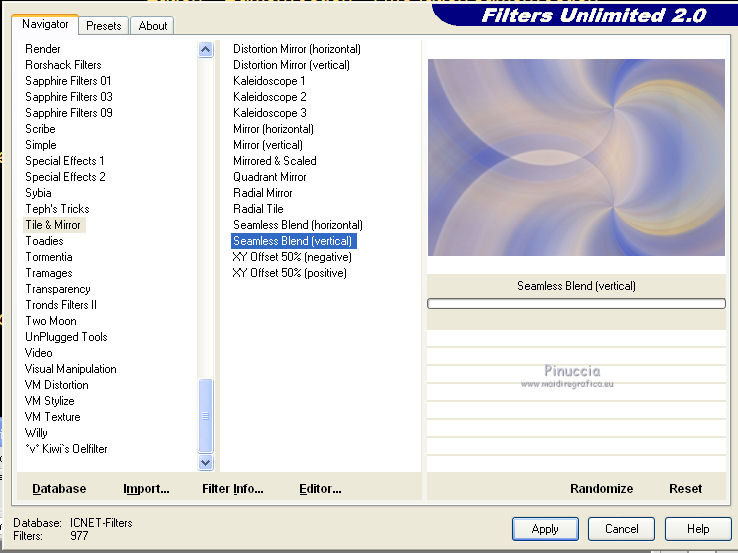This screenshot has height=553, width=738.
Task: Open the About tab
Action: (x=152, y=26)
